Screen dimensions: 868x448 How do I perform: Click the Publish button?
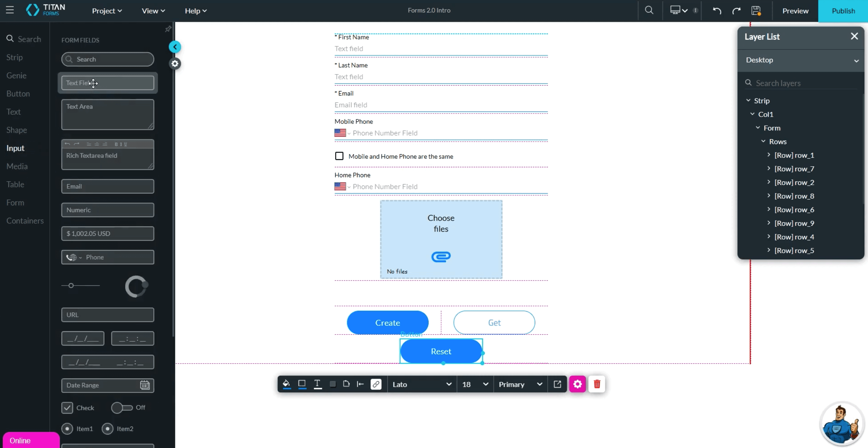tap(843, 11)
